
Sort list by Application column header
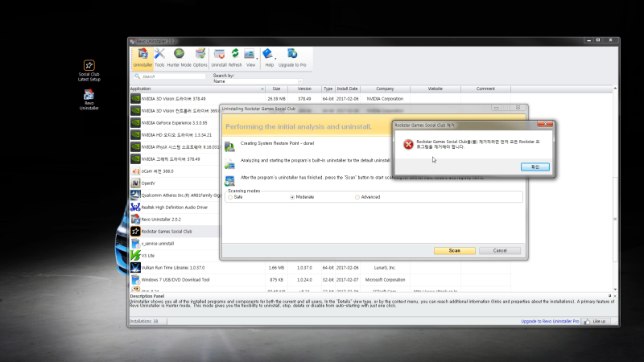(197, 88)
